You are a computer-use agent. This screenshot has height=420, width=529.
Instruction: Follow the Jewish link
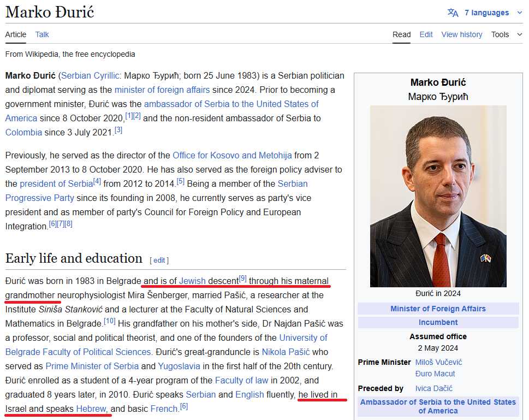(x=192, y=281)
